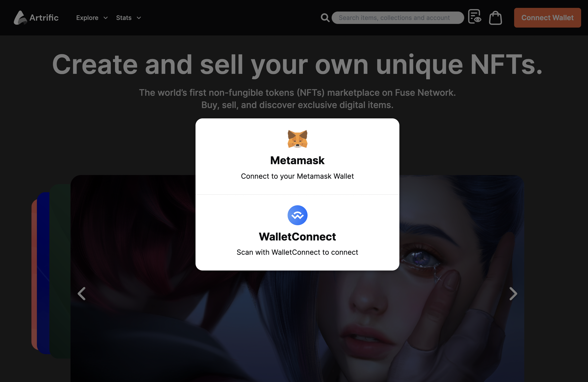Click the Connect Wallet button
The width and height of the screenshot is (588, 382).
click(547, 17)
